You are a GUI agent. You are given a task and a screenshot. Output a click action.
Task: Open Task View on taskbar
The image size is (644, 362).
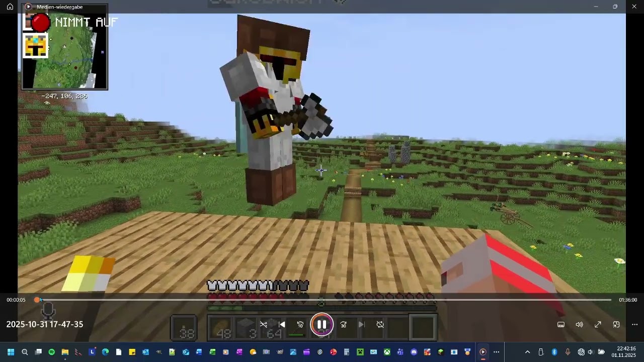click(38, 352)
